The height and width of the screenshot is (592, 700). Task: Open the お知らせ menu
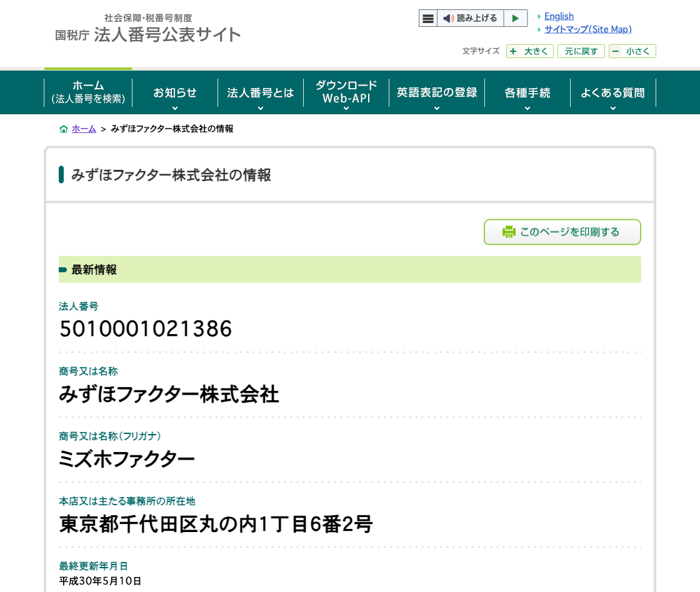[174, 93]
